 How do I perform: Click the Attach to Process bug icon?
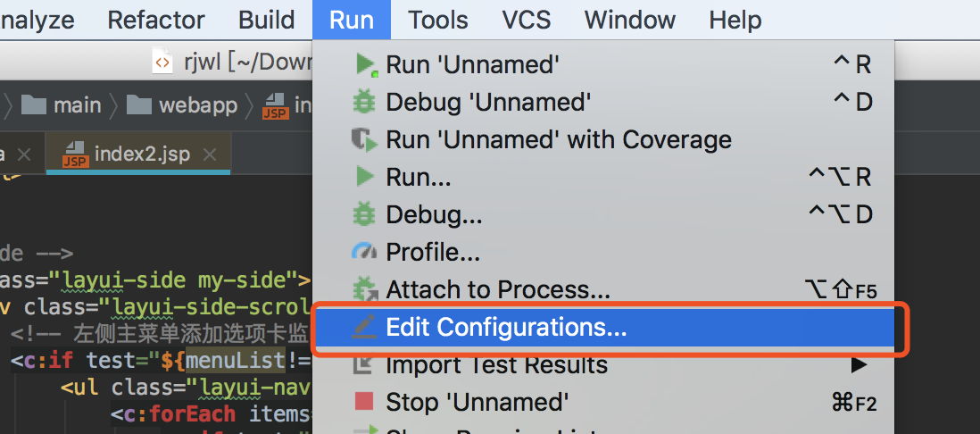[x=365, y=289]
